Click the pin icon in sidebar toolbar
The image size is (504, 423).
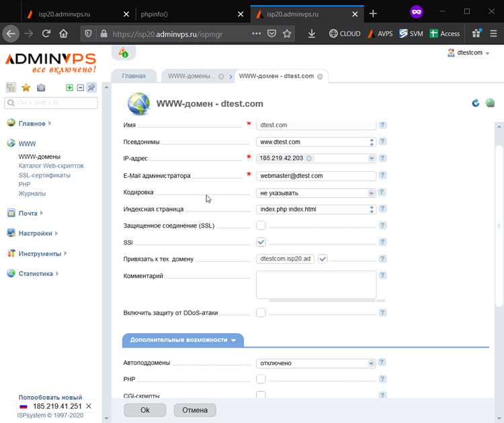91,87
